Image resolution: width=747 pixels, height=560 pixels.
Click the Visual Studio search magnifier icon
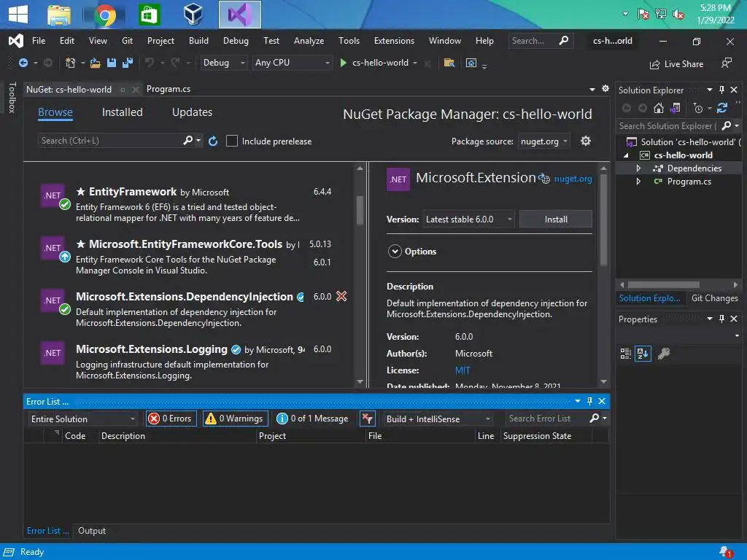[564, 41]
